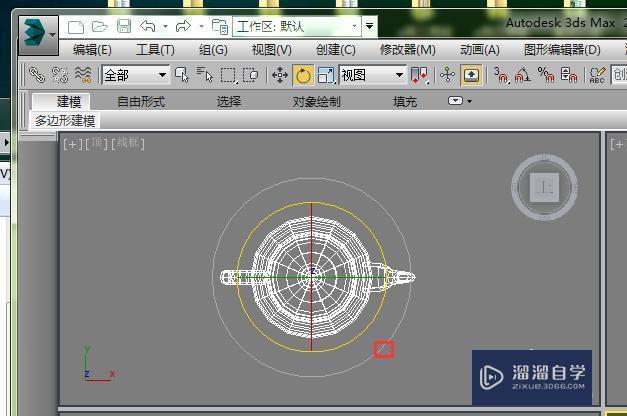Select the Select and Link tool
Screen dimensions: 627x416
click(37, 75)
